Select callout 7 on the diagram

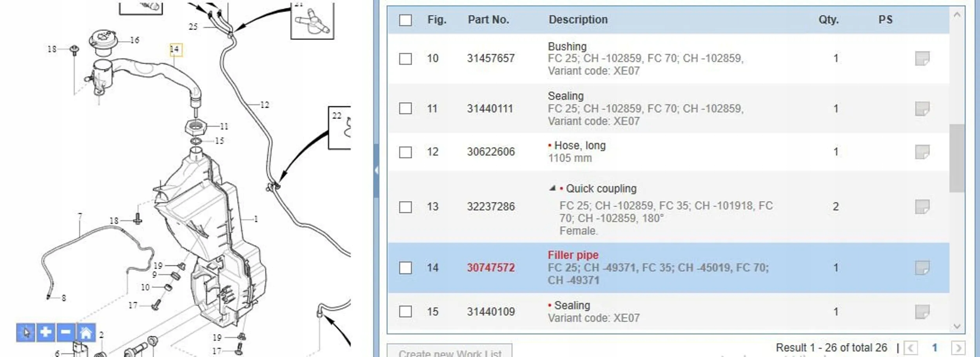[x=80, y=216]
